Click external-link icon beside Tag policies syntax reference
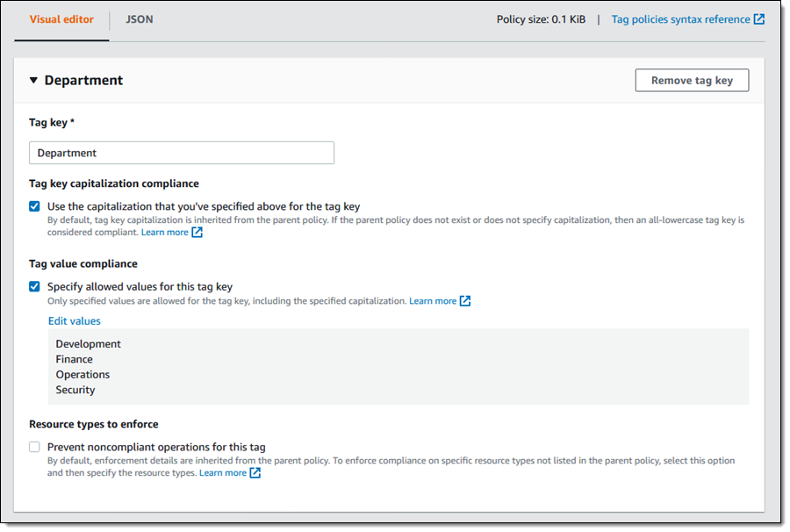790x532 pixels. pos(759,19)
